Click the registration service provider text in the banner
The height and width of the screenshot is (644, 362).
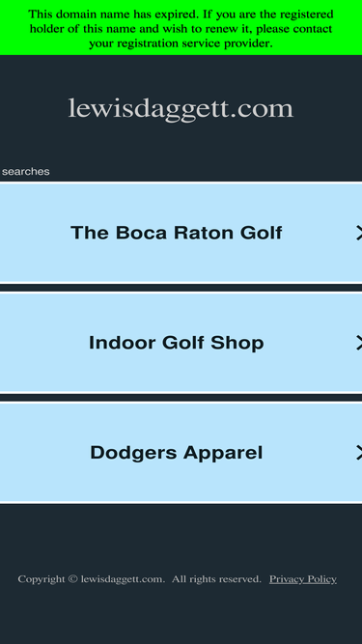(181, 43)
